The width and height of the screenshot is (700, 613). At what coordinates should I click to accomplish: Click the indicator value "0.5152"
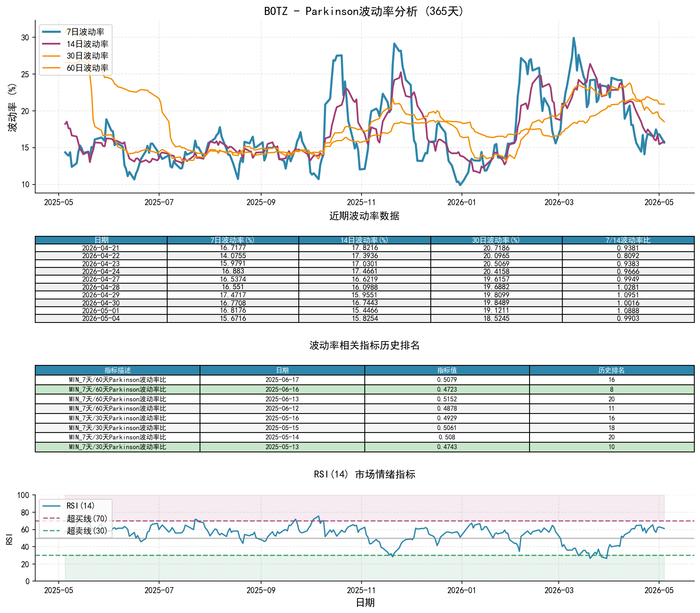(x=447, y=399)
